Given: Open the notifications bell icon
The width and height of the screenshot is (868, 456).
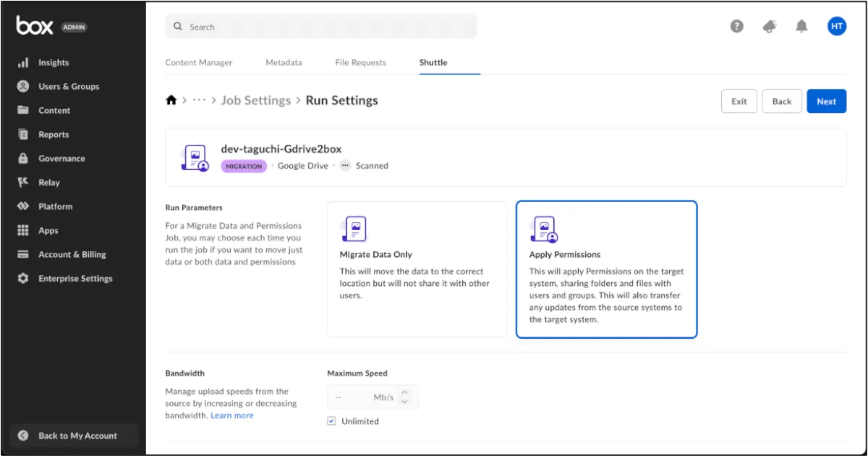Looking at the screenshot, I should (801, 27).
